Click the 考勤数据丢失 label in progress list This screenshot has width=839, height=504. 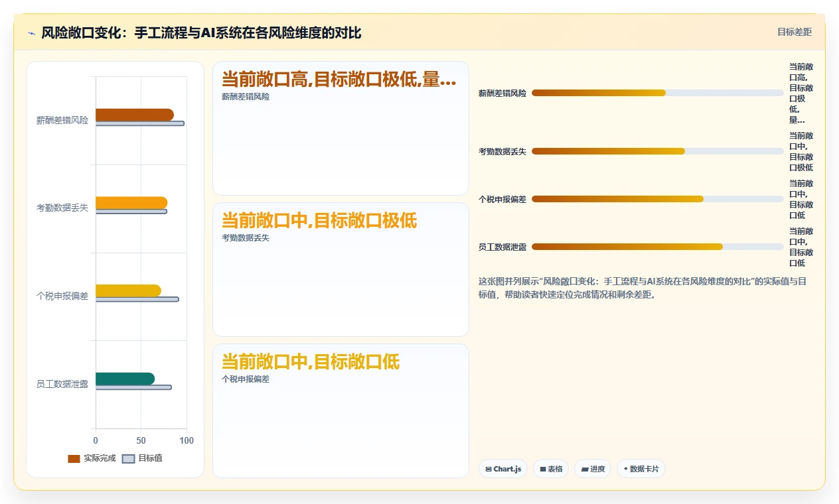(x=502, y=152)
